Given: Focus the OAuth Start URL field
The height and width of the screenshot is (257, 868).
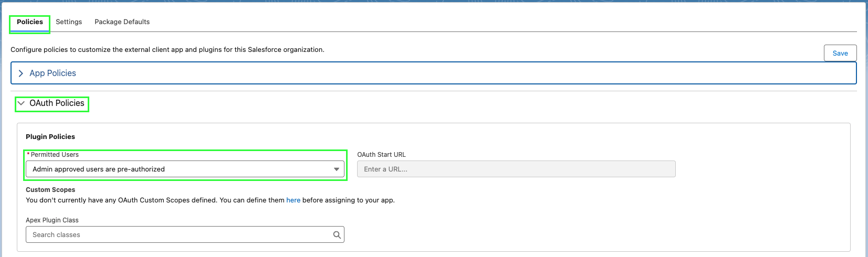Looking at the screenshot, I should pos(516,169).
